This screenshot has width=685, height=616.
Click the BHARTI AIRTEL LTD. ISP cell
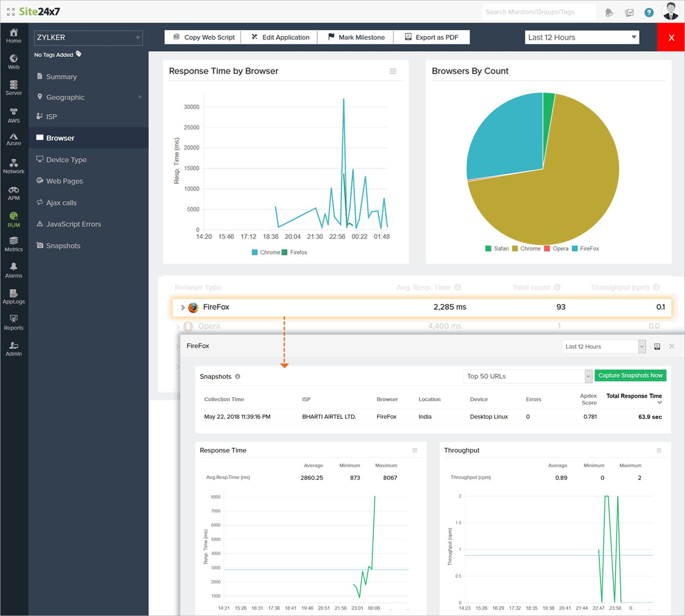point(329,417)
